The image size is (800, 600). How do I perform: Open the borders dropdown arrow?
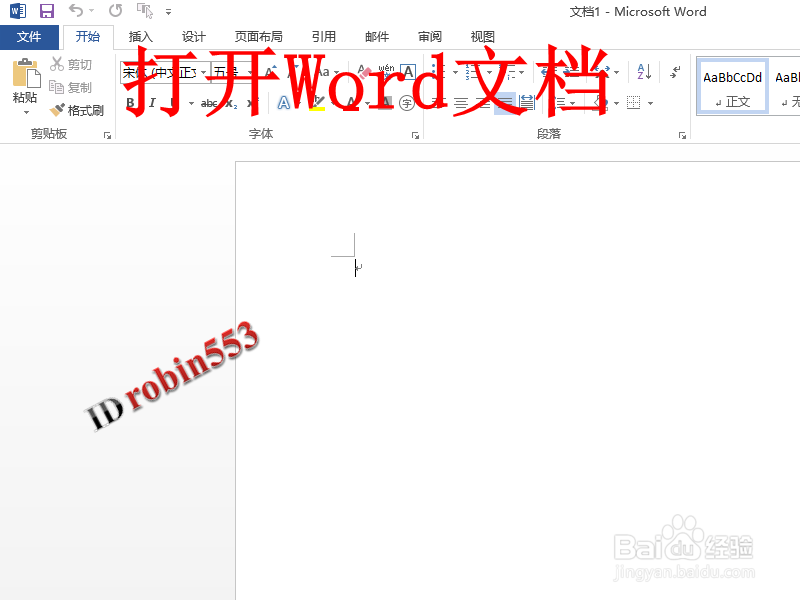(x=651, y=104)
